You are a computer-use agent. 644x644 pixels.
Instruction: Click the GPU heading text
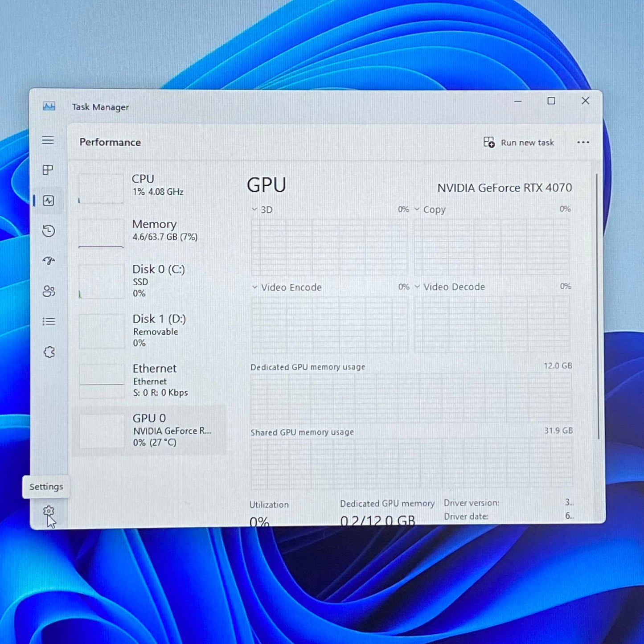pos(267,185)
